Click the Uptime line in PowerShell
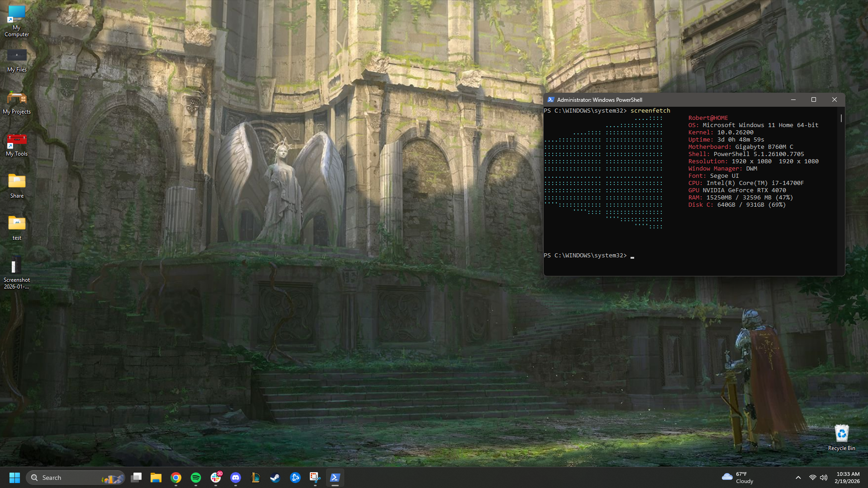 click(726, 140)
